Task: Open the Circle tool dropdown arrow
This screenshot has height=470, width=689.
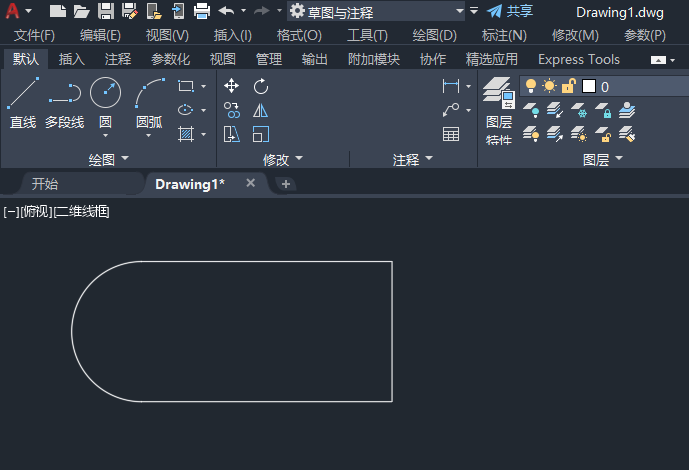Action: pos(105,136)
